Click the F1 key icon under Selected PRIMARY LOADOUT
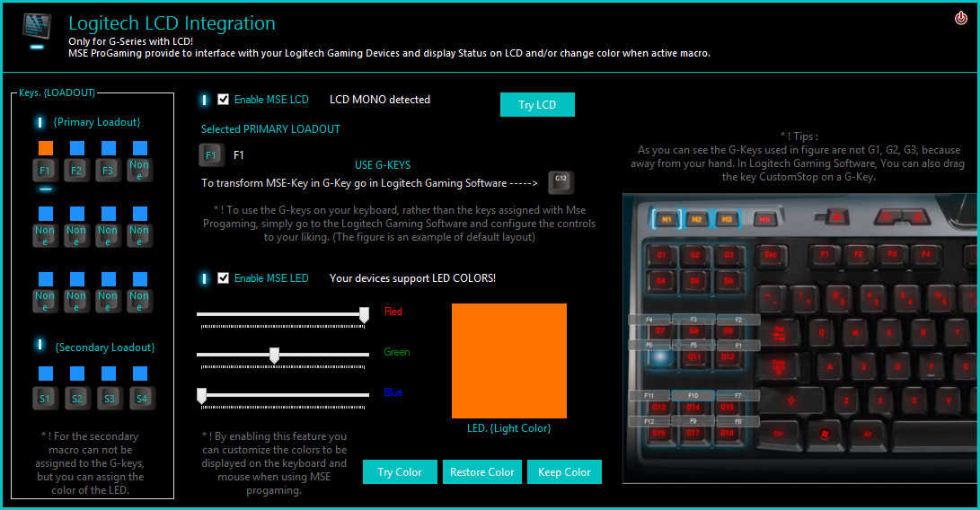 point(211,155)
